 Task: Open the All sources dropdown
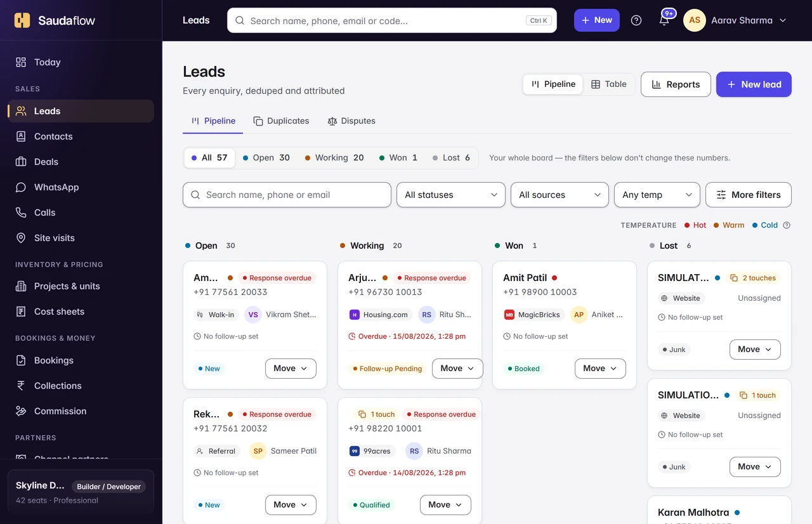click(560, 195)
